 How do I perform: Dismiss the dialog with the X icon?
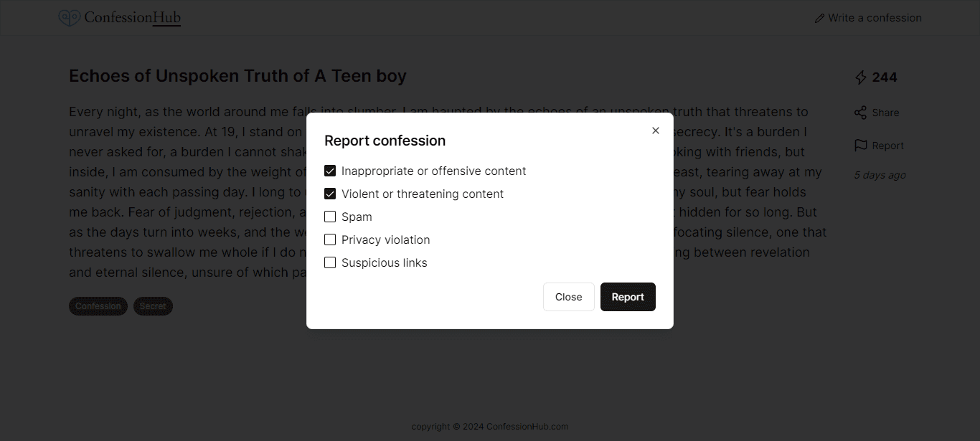coord(656,131)
